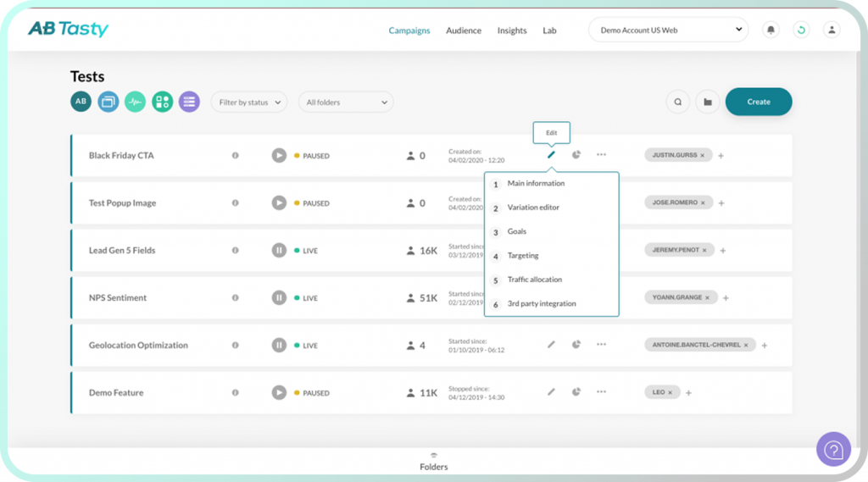Viewport: 868px width, 482px height.
Task: Start the paused Demo Feature test
Action: [x=279, y=393]
